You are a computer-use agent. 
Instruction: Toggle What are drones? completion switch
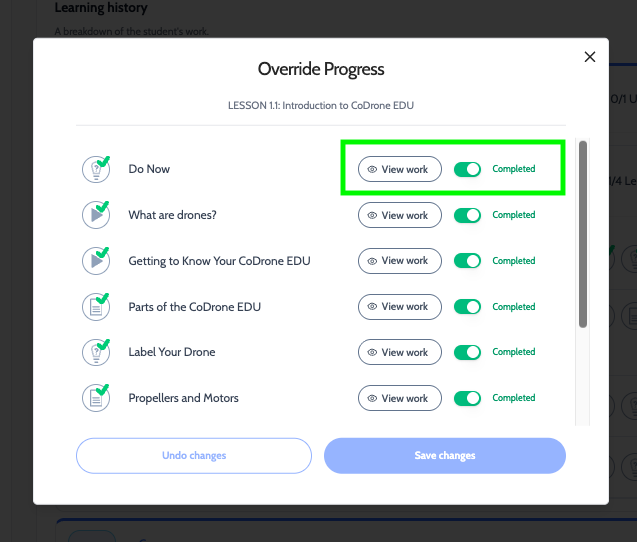(467, 215)
